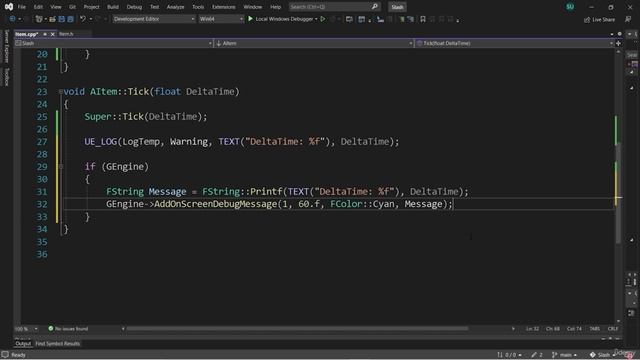Click the UE_LOG macro on line 27
This screenshot has height=360, width=640.
click(x=100, y=142)
